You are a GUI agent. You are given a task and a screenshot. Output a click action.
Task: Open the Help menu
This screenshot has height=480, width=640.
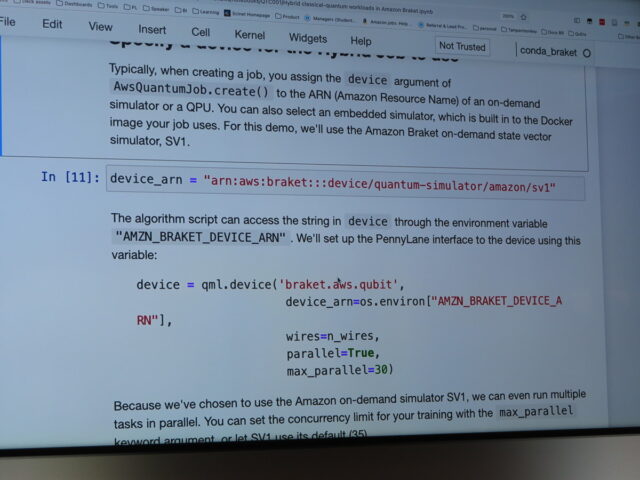361,41
